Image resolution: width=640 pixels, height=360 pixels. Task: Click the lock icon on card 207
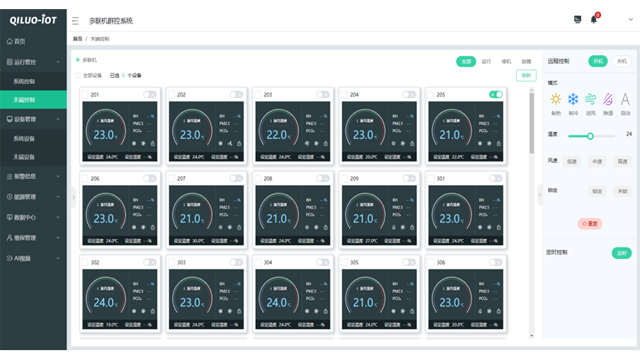(239, 227)
